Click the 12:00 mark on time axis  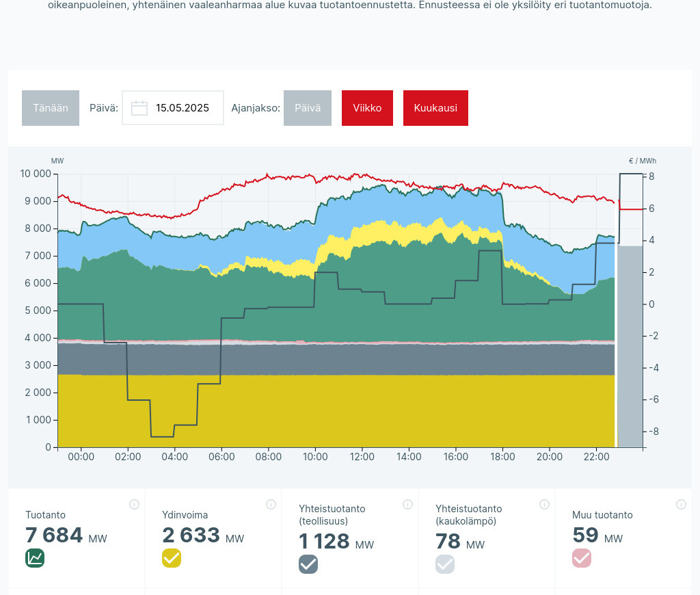pyautogui.click(x=362, y=457)
